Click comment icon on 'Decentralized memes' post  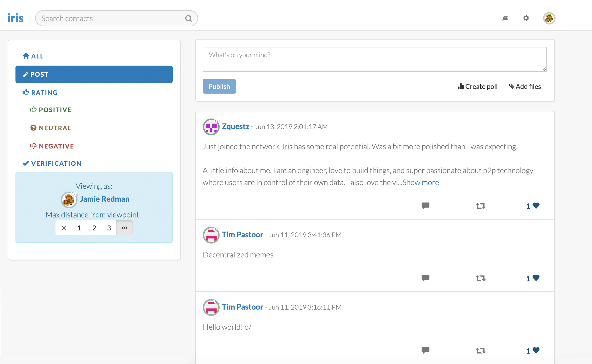tap(425, 278)
